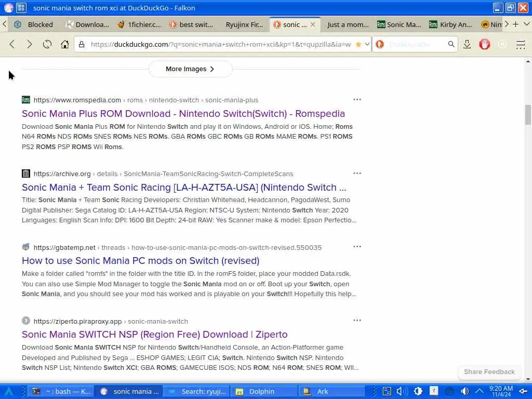Open options menu for archive.org result
Image resolution: width=532 pixels, height=399 pixels.
357,173
